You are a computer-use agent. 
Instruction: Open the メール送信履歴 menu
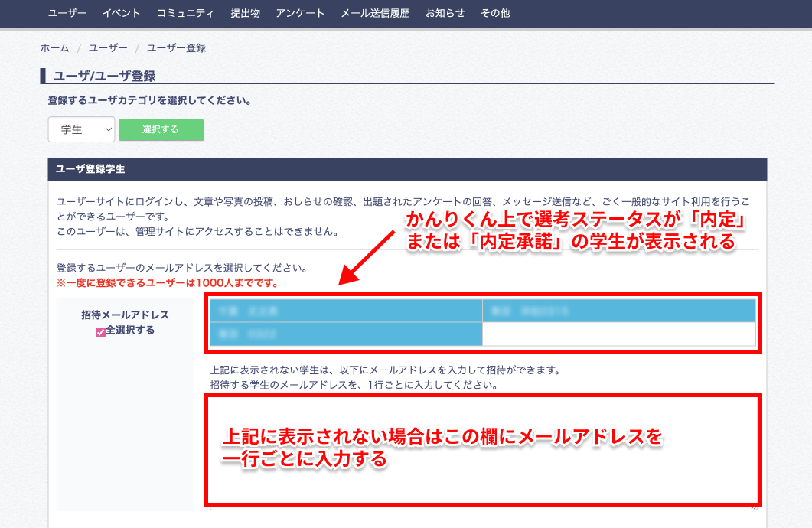375,13
